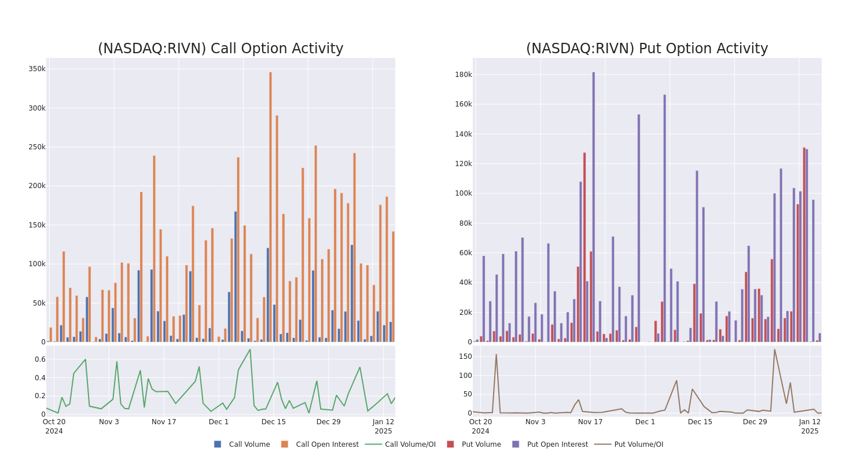Click the Jan 12 2025 label under put chart

[810, 427]
